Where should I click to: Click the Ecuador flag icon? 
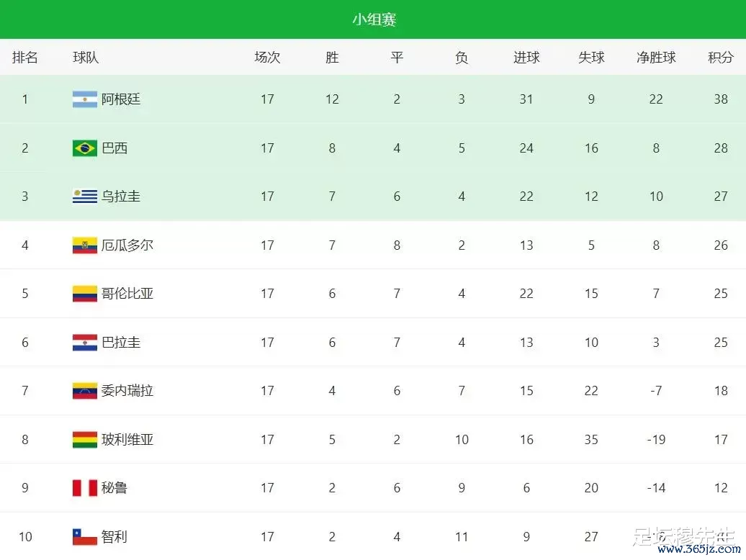tap(85, 245)
